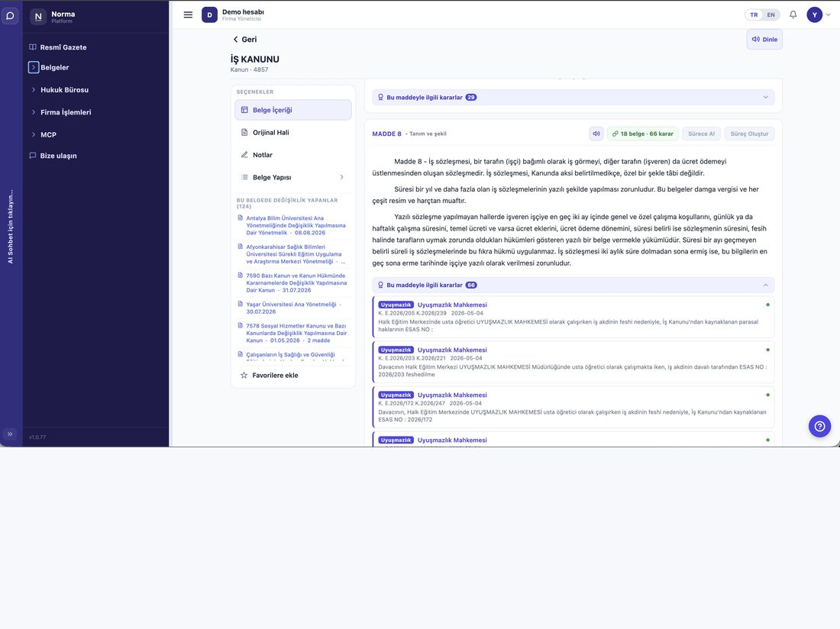The image size is (840, 629).
Task: Click green status dot on E.2026/205 decision
Action: pyautogui.click(x=767, y=305)
